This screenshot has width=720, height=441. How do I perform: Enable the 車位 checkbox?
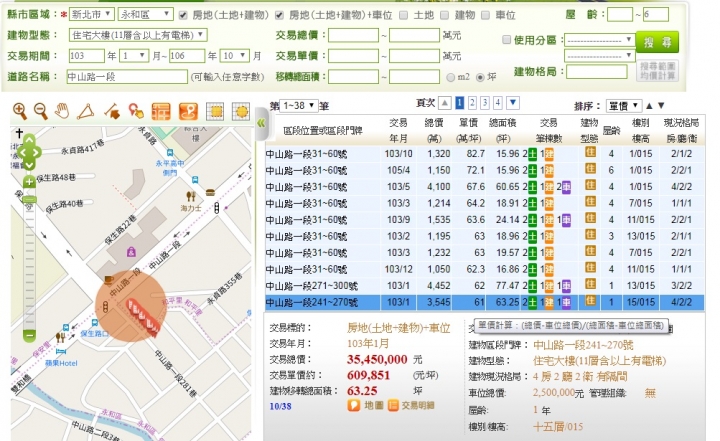pyautogui.click(x=485, y=15)
